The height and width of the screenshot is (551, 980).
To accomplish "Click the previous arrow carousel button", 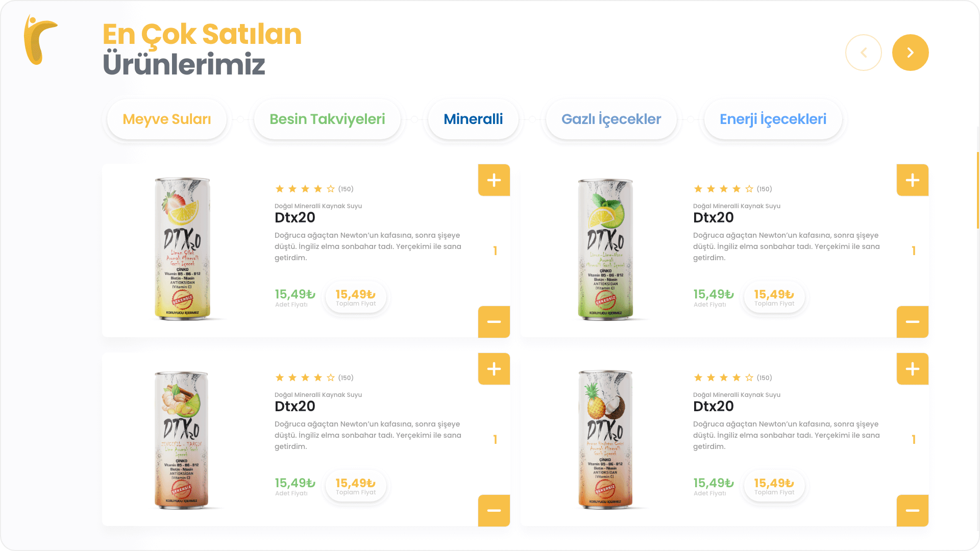I will [x=864, y=53].
